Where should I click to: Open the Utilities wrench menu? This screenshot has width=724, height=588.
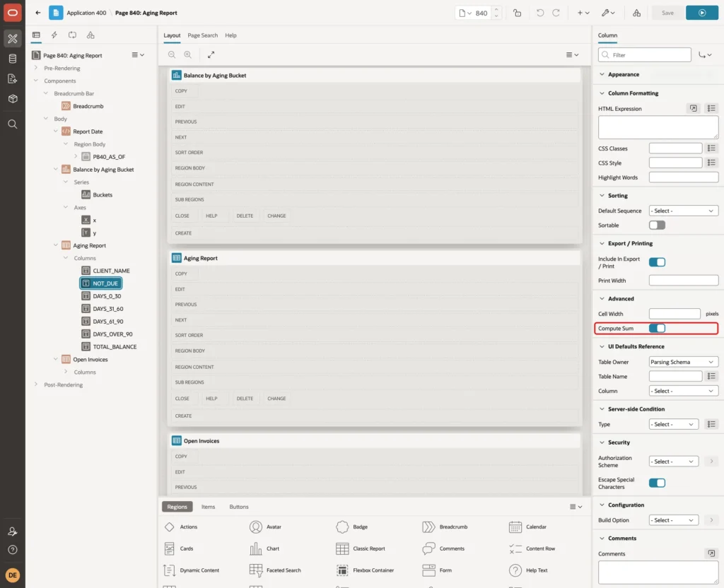pos(607,13)
